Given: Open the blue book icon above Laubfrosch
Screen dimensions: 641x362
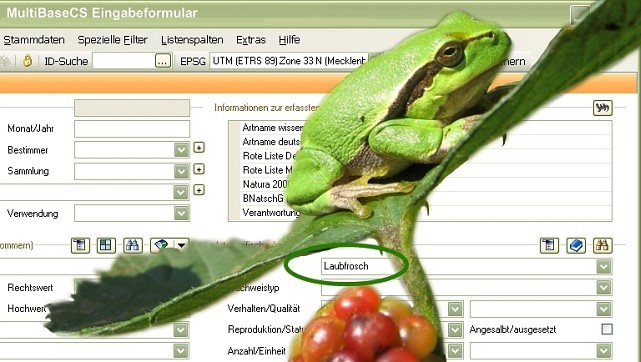Looking at the screenshot, I should 576,246.
